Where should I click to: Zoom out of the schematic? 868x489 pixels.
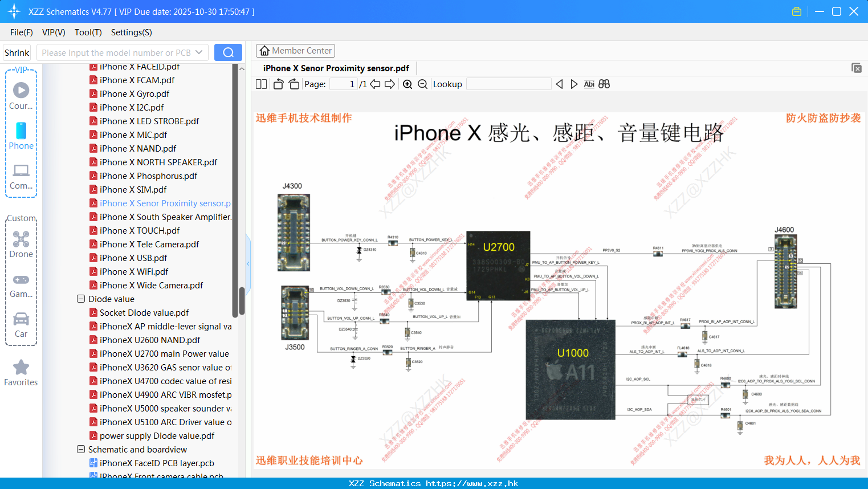point(422,84)
